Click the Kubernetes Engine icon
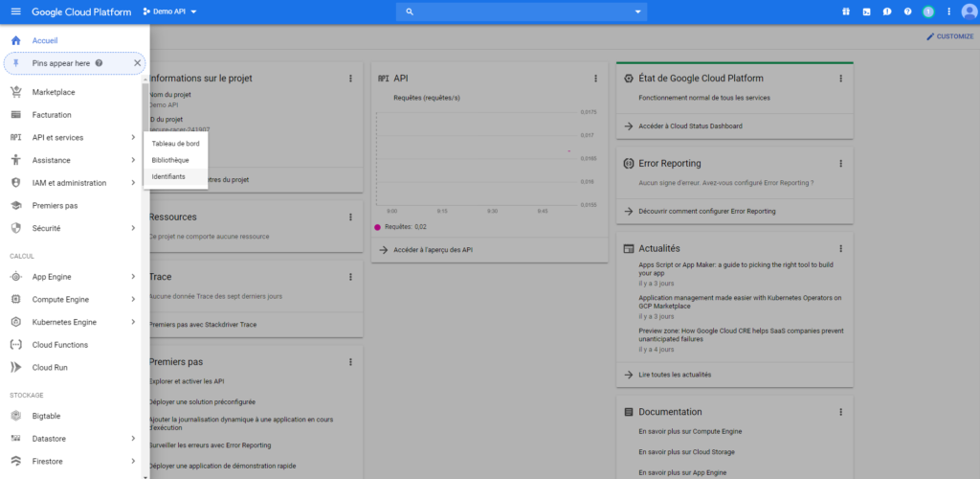 click(15, 322)
